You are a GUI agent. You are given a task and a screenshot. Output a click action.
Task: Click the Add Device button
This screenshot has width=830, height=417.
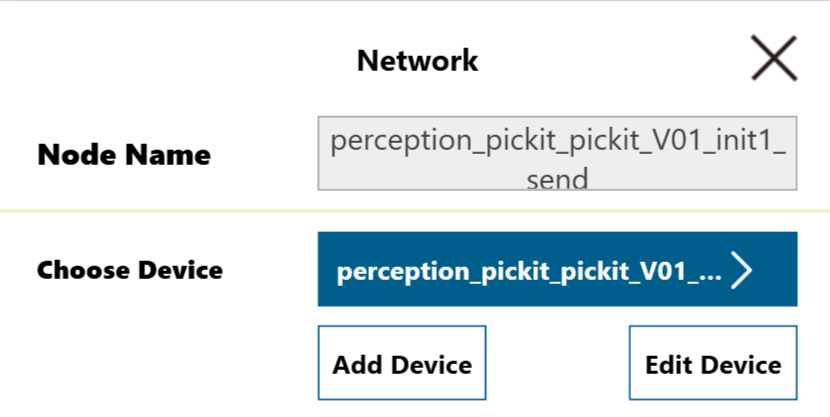(402, 363)
